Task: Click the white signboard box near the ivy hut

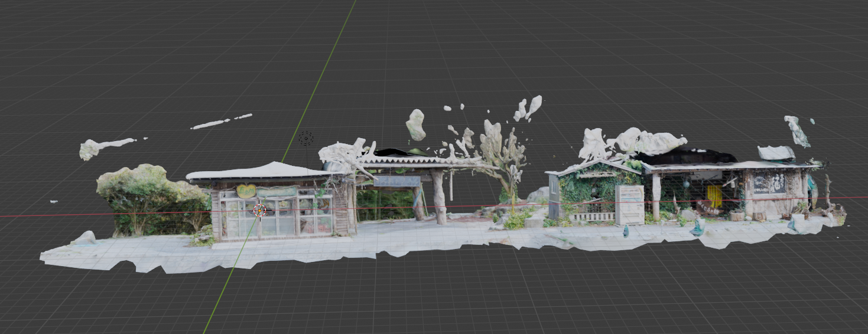Action: pyautogui.click(x=629, y=205)
